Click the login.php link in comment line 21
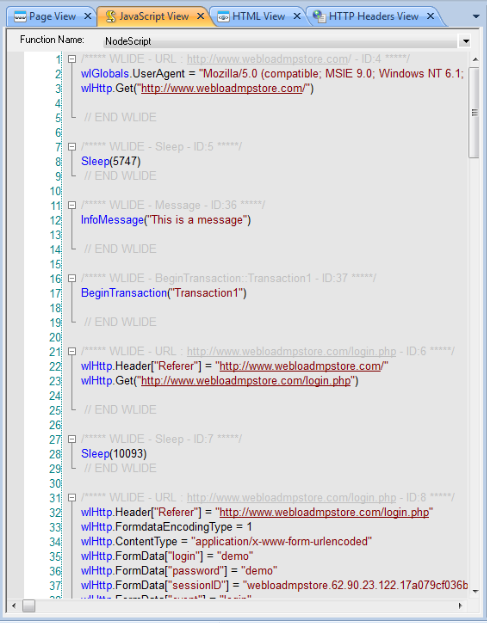 [x=291, y=352]
